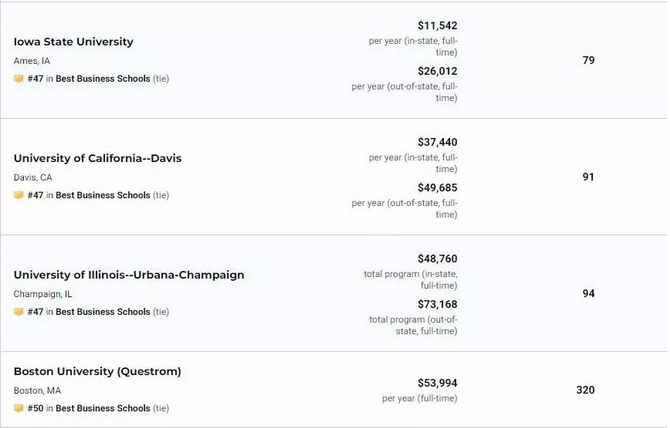Click the enrollment number 320 for Boston University
This screenshot has width=670, height=428.
(585, 390)
